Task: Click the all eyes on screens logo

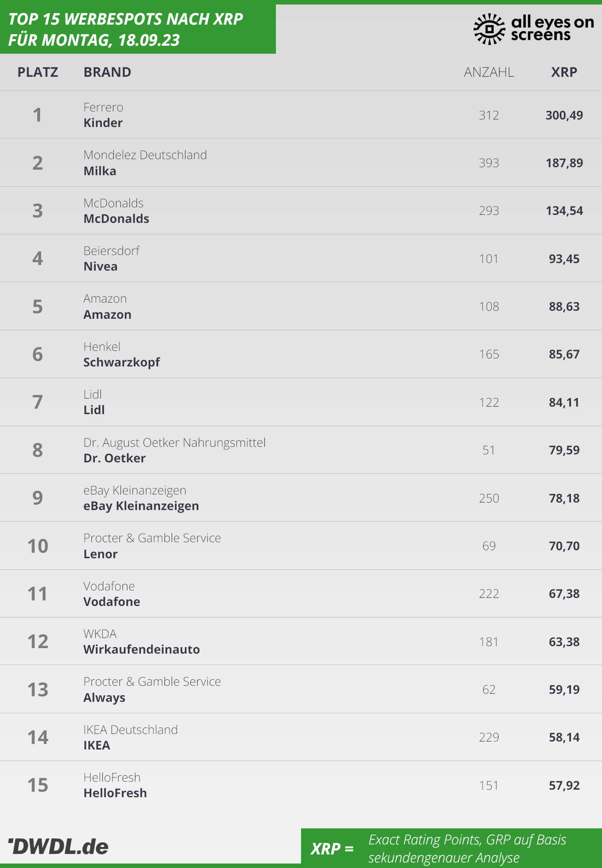Action: pyautogui.click(x=534, y=29)
